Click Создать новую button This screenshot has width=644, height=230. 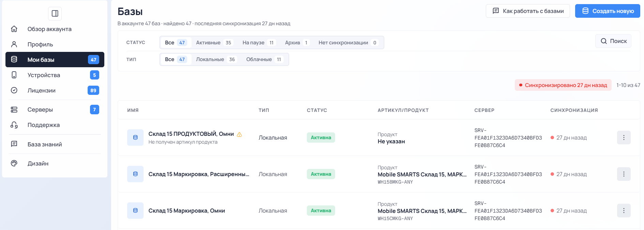[x=608, y=11]
